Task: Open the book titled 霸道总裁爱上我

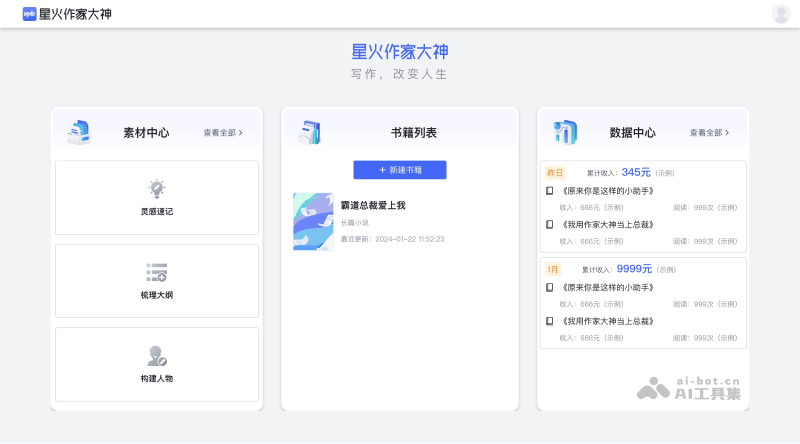Action: [373, 205]
